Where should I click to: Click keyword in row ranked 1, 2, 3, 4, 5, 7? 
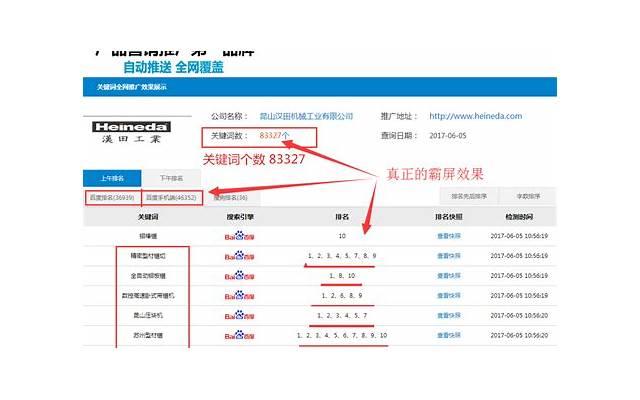tap(148, 316)
